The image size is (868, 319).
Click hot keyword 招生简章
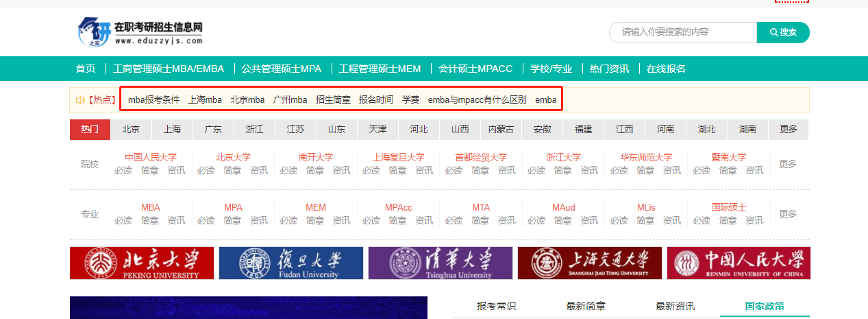pyautogui.click(x=333, y=100)
